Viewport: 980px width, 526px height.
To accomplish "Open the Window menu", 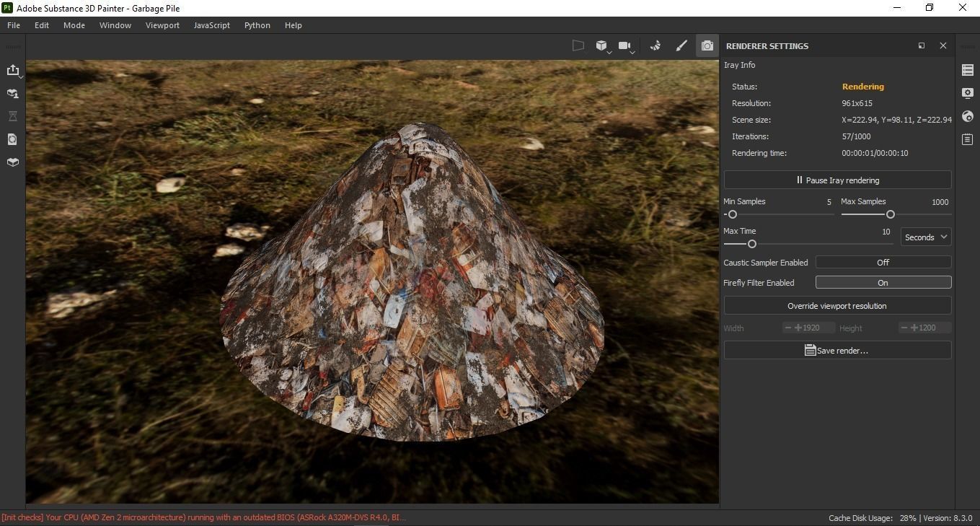I will pyautogui.click(x=115, y=25).
